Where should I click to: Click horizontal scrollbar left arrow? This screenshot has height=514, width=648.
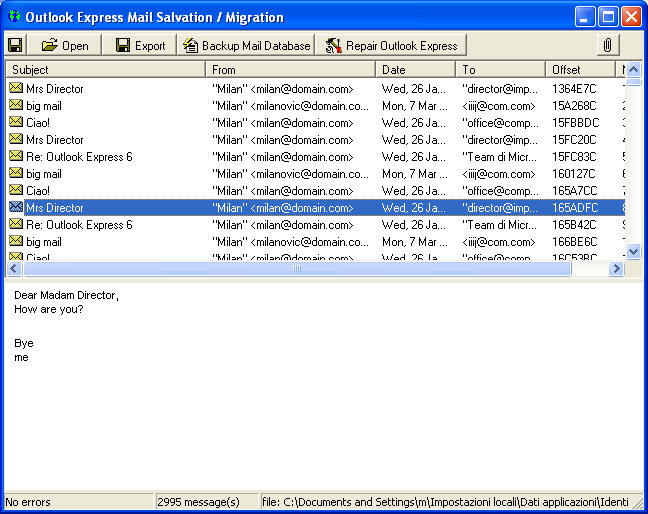(x=14, y=269)
